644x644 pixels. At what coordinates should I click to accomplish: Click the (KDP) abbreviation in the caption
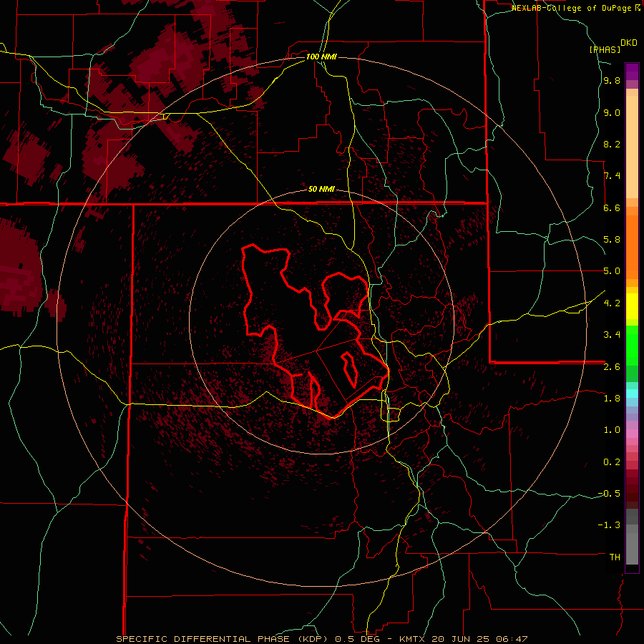tap(314, 639)
